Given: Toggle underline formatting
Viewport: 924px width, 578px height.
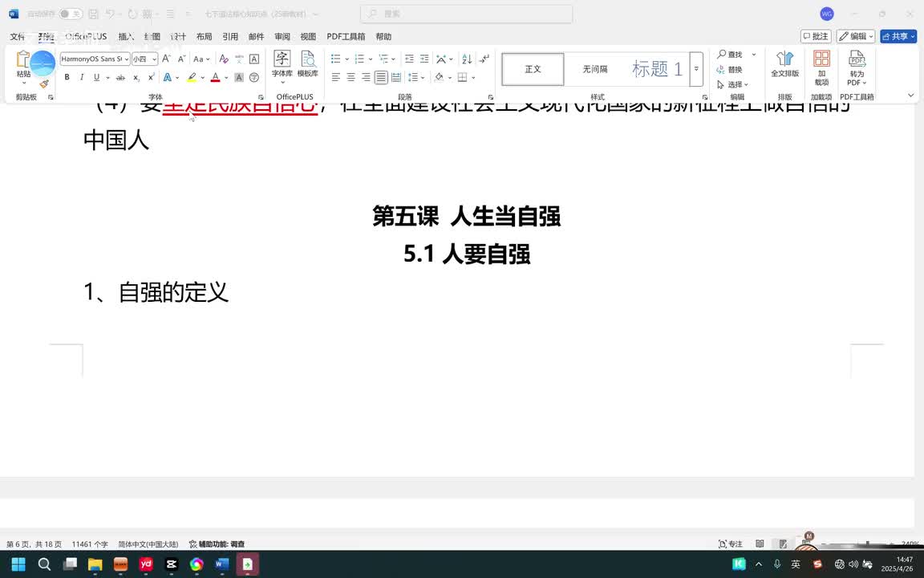Looking at the screenshot, I should [x=96, y=77].
